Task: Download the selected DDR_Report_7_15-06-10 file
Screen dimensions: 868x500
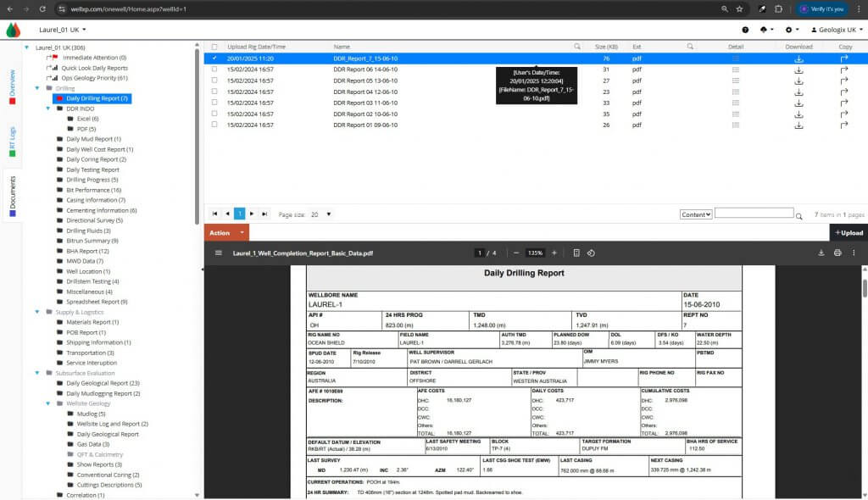Action: coord(798,58)
